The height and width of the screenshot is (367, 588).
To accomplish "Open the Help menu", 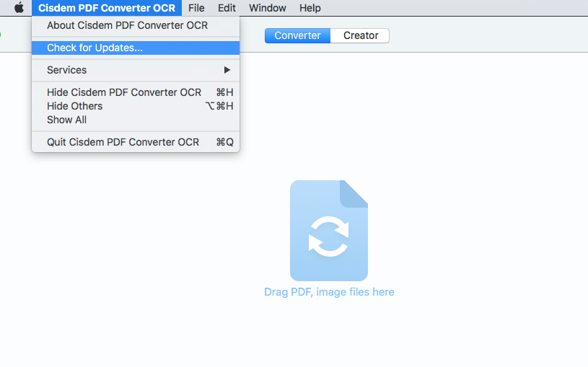I will pyautogui.click(x=310, y=8).
